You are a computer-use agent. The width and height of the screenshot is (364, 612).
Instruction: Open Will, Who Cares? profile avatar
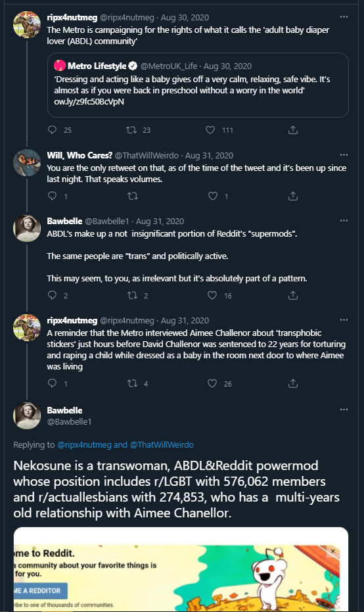[x=27, y=163]
